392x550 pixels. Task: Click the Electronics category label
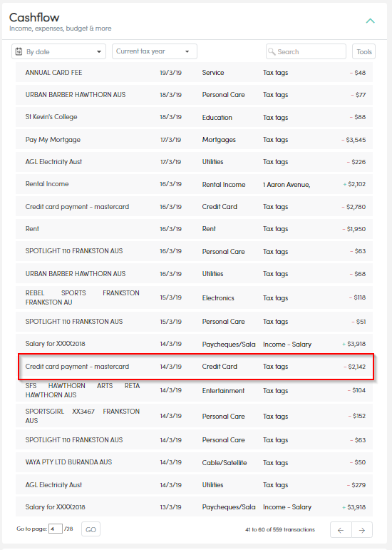(218, 297)
